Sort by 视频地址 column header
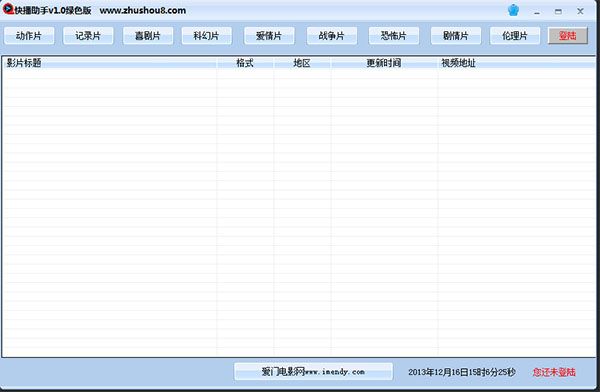The width and height of the screenshot is (600, 392). coord(517,63)
